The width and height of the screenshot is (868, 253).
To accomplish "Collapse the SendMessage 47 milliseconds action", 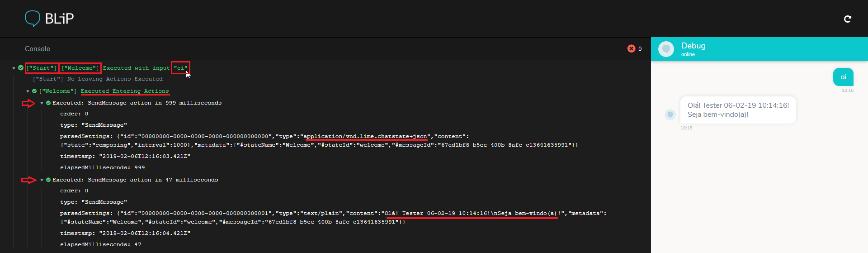I will point(42,180).
